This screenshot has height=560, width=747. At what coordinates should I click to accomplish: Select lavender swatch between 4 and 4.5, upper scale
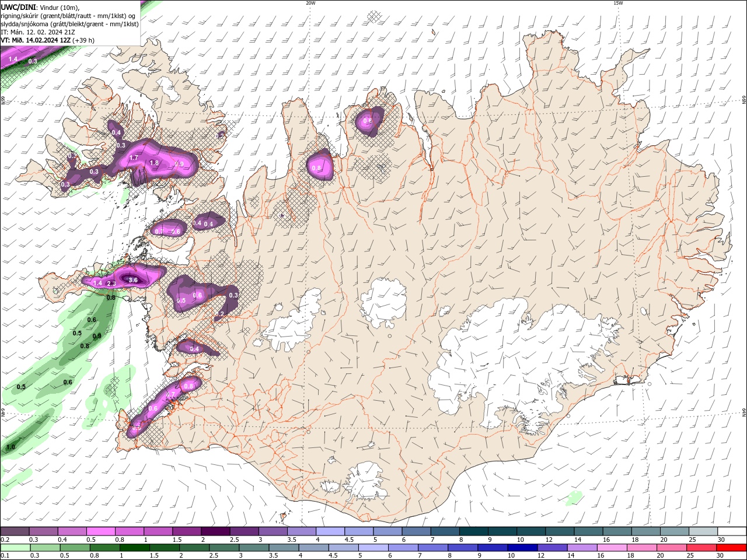coord(330,531)
